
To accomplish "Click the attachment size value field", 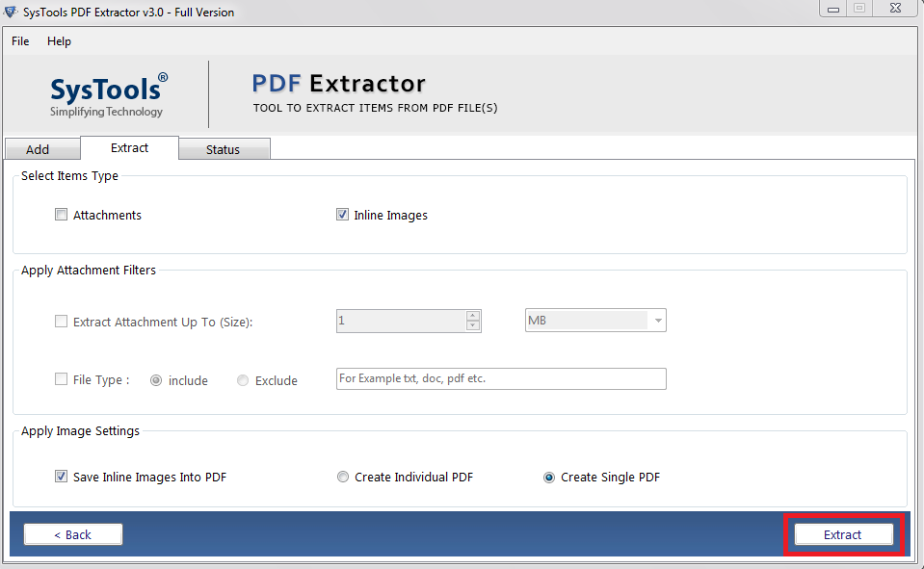I will click(x=402, y=321).
